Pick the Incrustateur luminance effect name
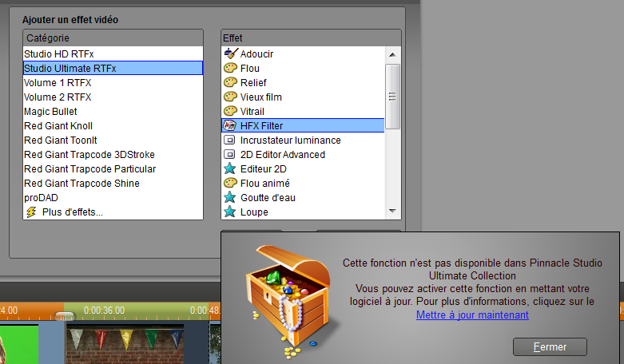Image resolution: width=624 pixels, height=364 pixels. point(291,140)
